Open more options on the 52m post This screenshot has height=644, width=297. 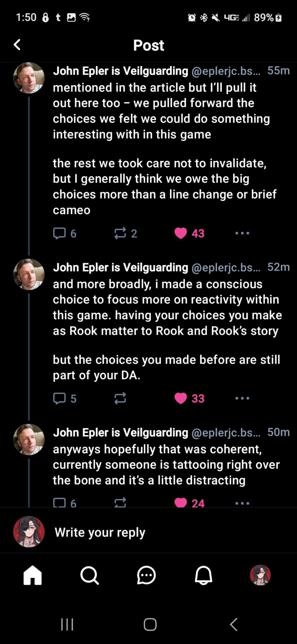242,398
